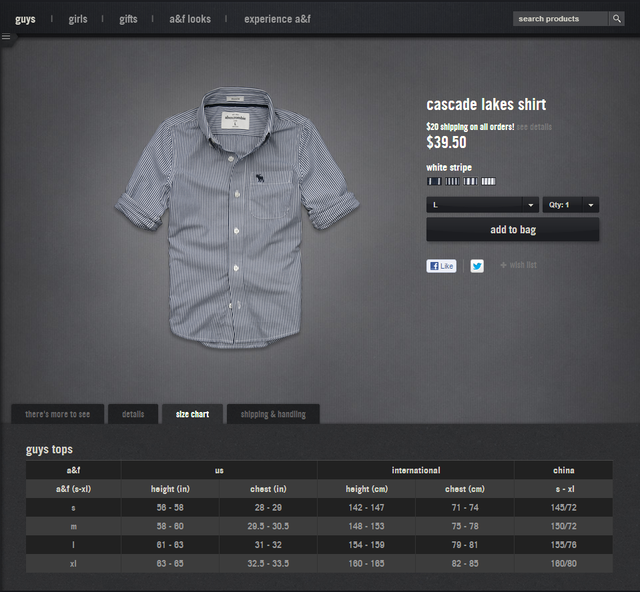Expand the Qty: 1 dropdown

pos(570,205)
